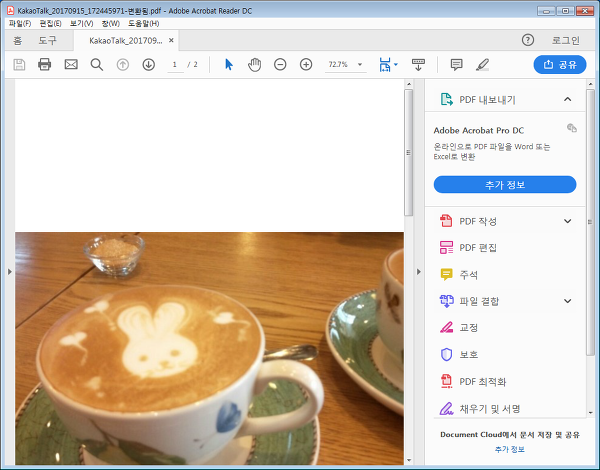The image size is (600, 470).
Task: Zoom out with the minus circle
Action: [x=280, y=64]
